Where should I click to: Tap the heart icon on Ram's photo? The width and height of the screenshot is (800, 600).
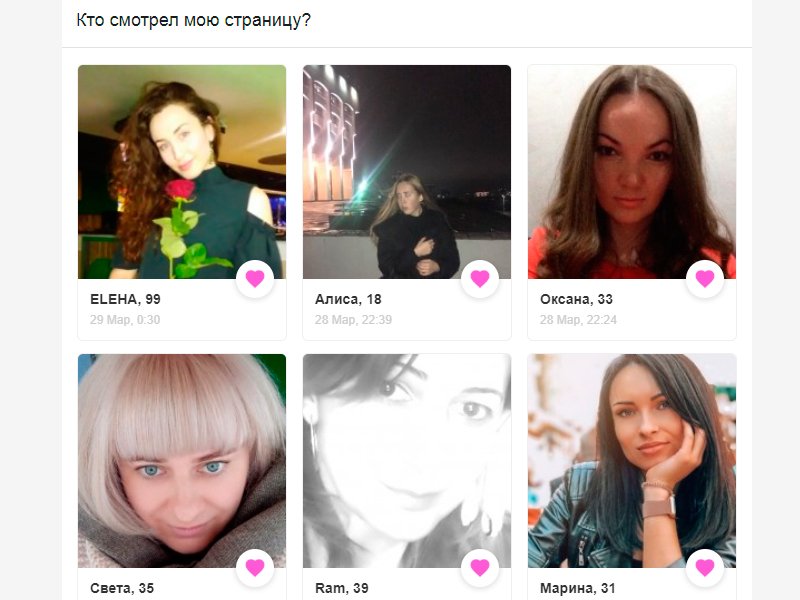pos(480,567)
